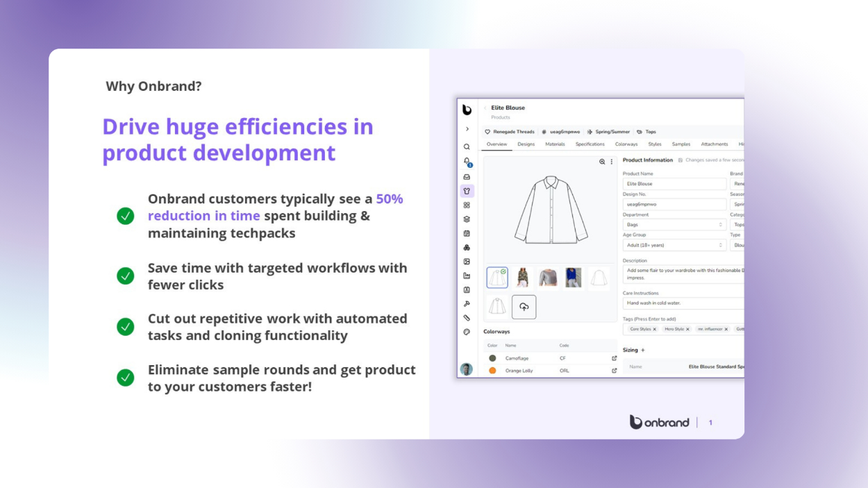Open the factory icon in sidebar
Viewport: 868px width, 488px height.
coord(467,276)
